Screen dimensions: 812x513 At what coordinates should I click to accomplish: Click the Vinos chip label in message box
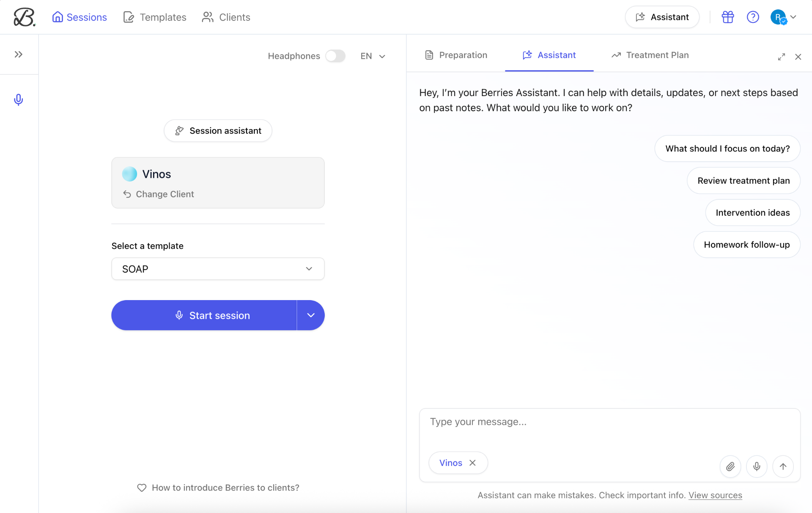coord(450,463)
